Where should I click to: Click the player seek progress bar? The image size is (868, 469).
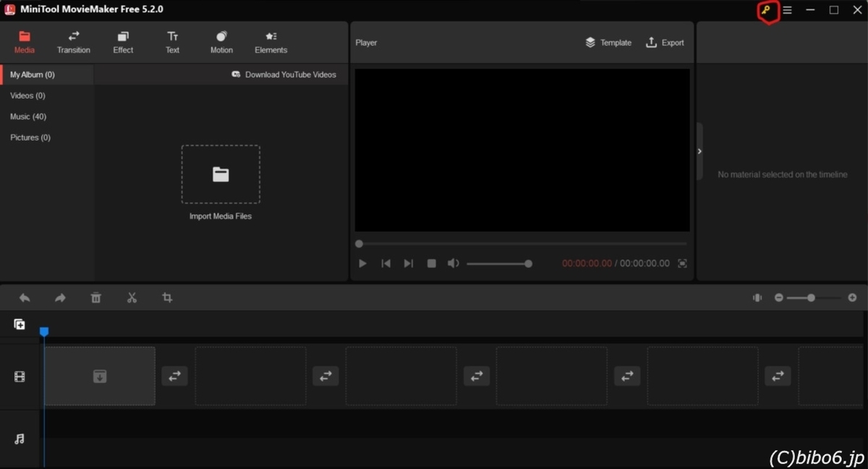pyautogui.click(x=521, y=244)
